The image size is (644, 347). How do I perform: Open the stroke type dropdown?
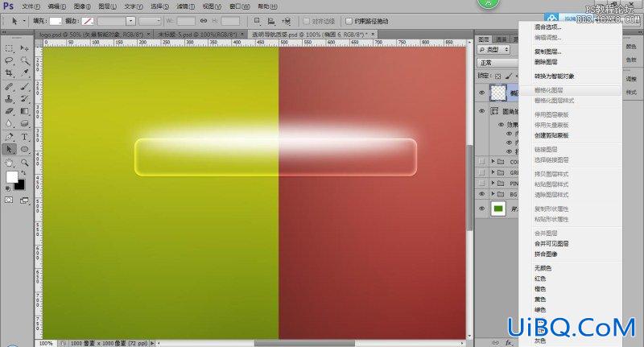click(150, 21)
